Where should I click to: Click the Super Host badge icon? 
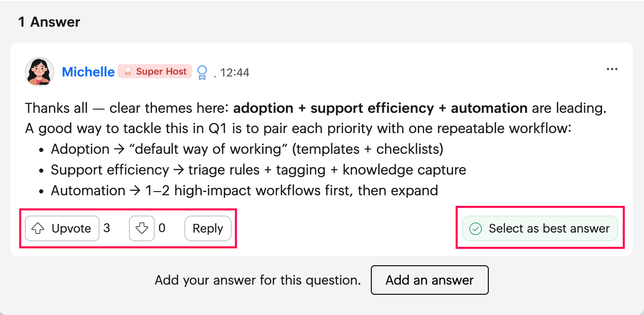pos(128,71)
